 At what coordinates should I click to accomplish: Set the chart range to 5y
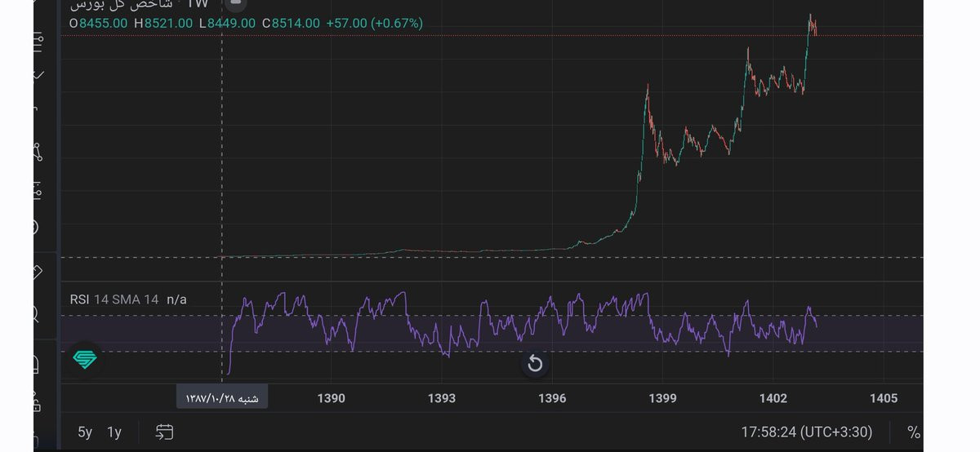point(85,432)
